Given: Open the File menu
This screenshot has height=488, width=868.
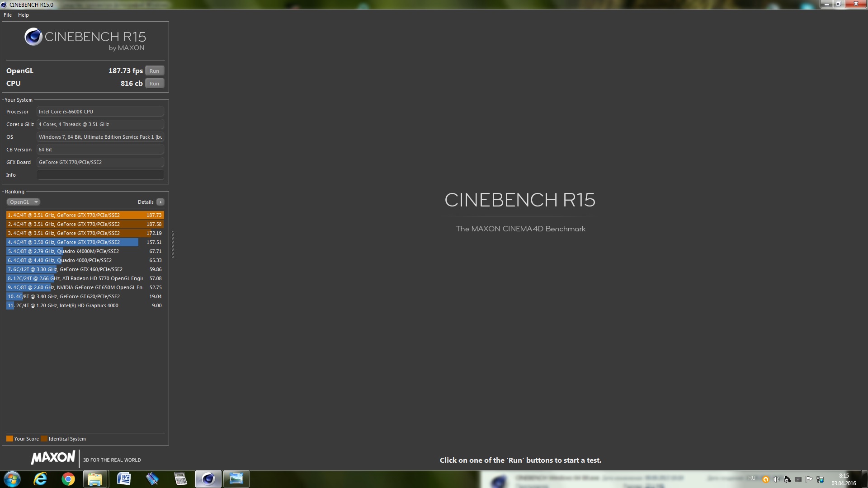Looking at the screenshot, I should tap(8, 15).
